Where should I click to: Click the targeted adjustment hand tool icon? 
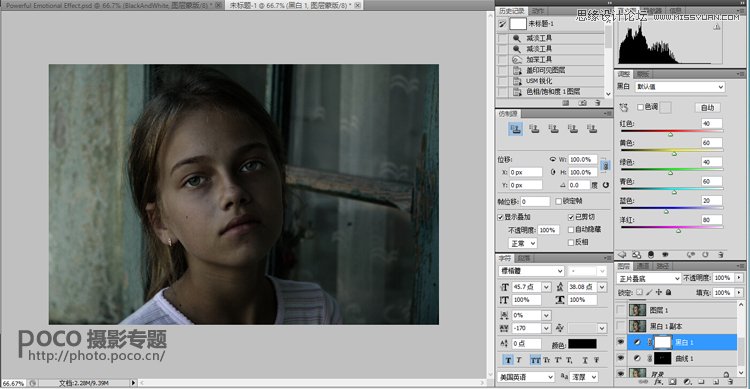pos(624,107)
